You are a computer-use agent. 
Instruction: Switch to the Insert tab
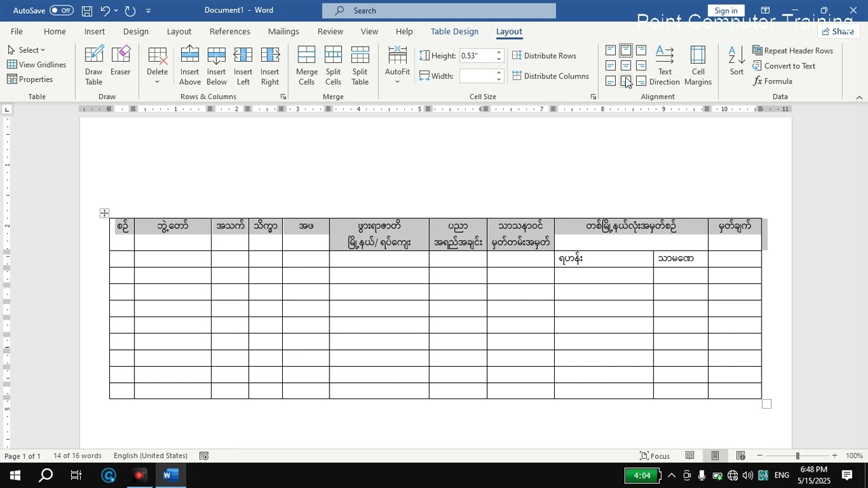[x=94, y=32]
